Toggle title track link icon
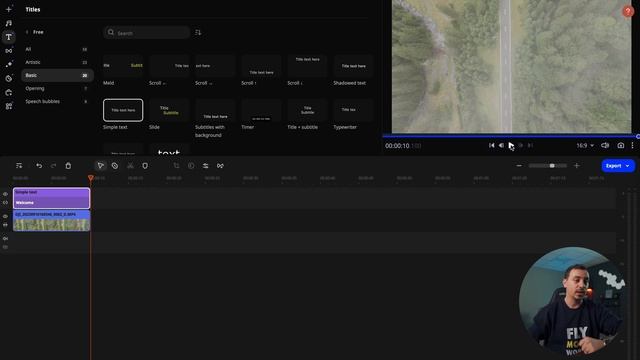640x360 pixels. [5, 202]
